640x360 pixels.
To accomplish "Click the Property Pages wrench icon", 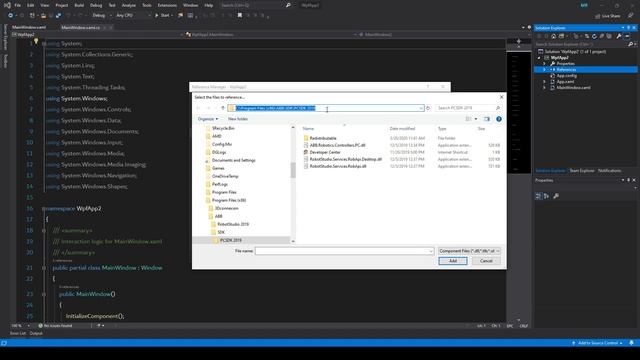I will [556, 196].
